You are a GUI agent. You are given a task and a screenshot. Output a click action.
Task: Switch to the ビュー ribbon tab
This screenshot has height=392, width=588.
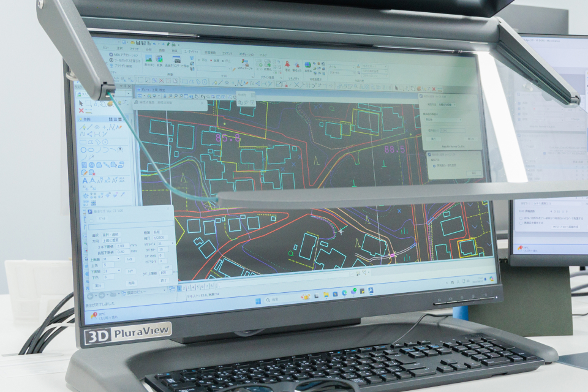tap(106, 48)
